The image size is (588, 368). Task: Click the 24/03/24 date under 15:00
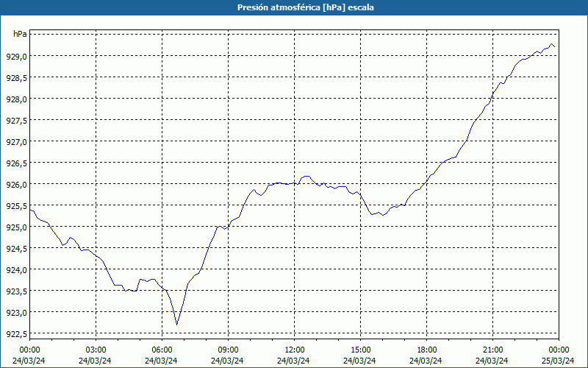point(359,361)
